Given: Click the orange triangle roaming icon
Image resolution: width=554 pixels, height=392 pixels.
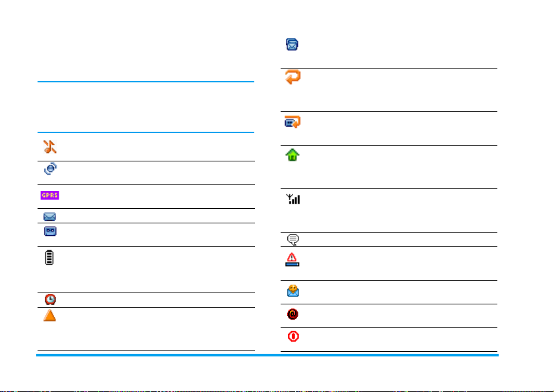Looking at the screenshot, I should pos(50,316).
